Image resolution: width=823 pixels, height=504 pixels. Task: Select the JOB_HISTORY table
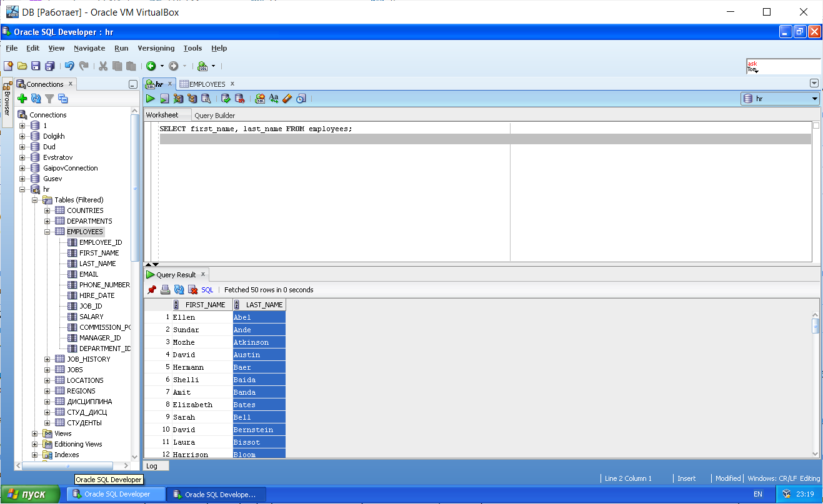point(88,359)
